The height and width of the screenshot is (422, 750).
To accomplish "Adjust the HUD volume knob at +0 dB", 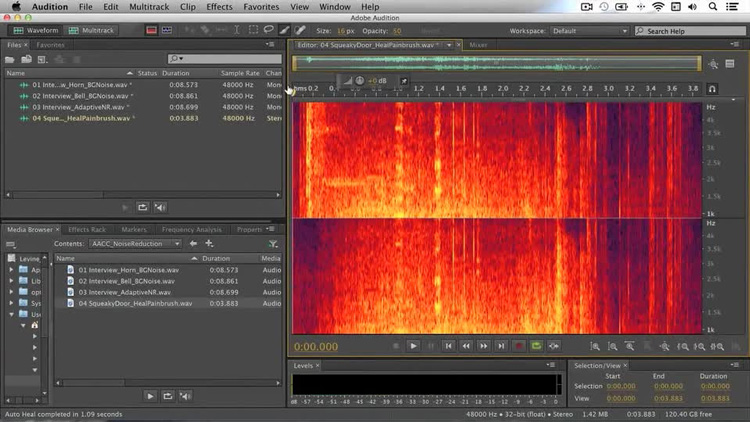I will tap(360, 80).
